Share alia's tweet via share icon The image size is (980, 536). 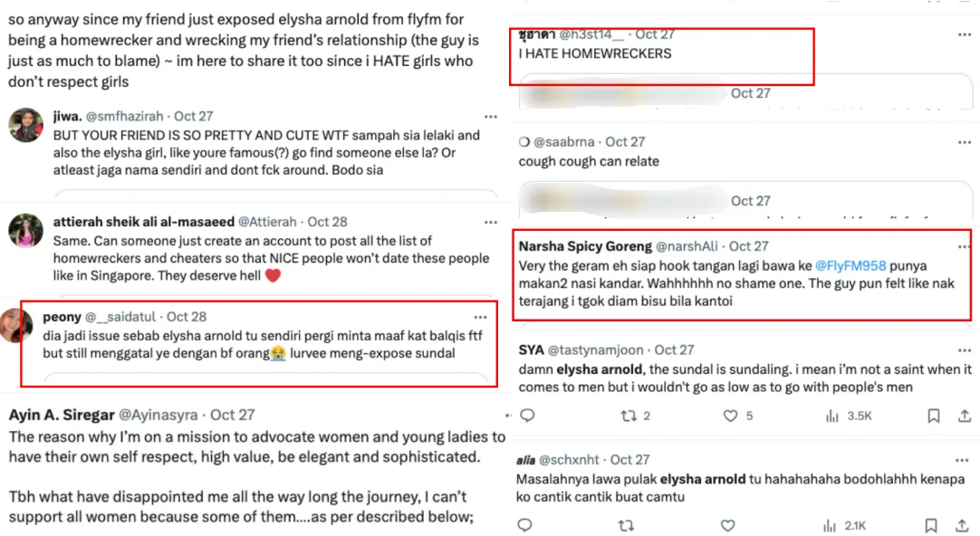[x=961, y=526]
